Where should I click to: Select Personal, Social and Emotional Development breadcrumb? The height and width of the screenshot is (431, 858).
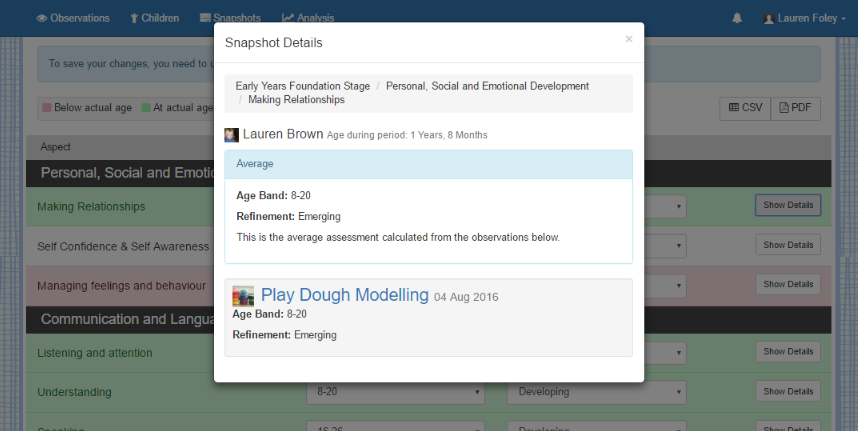(x=487, y=86)
